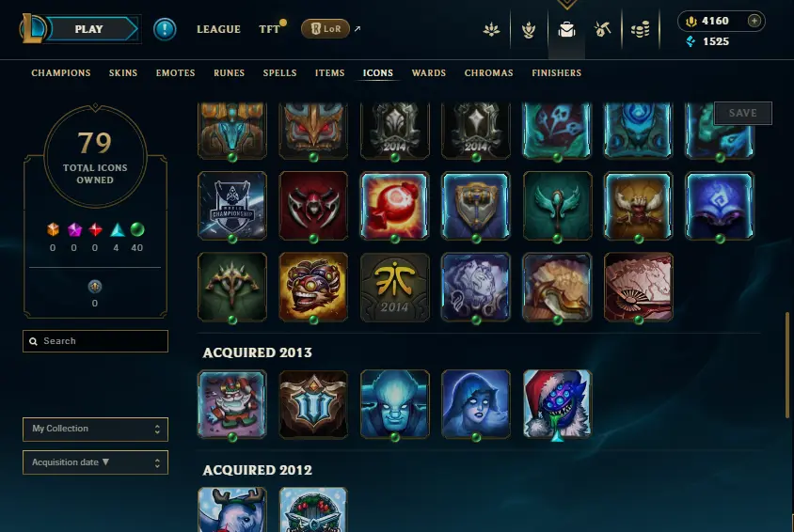The image size is (794, 532).
Task: Open the Collection briefcase icon in top bar
Action: coord(566,30)
